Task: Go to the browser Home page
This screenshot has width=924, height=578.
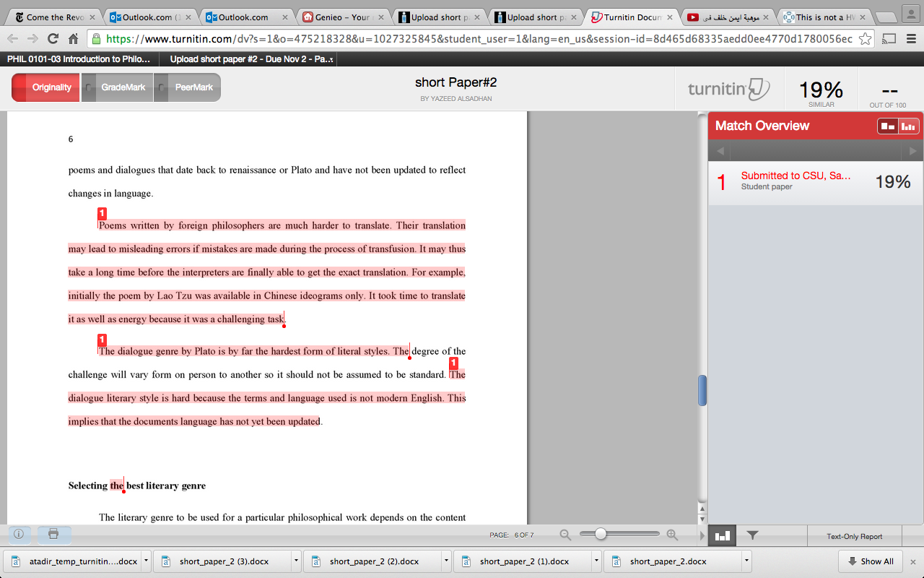Action: click(73, 38)
